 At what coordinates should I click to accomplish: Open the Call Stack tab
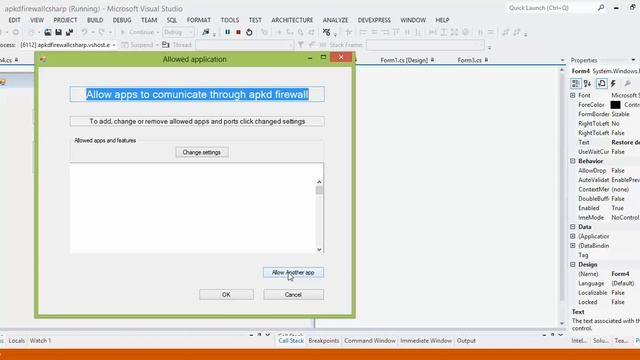point(291,340)
